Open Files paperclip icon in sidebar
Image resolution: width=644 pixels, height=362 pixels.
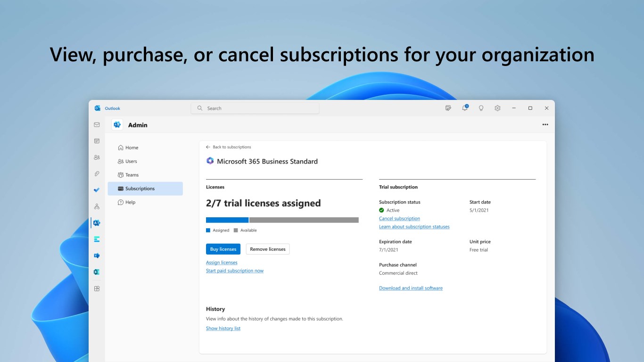click(x=97, y=173)
